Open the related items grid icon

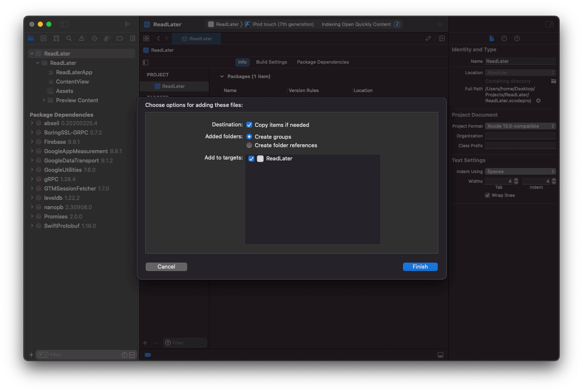146,39
